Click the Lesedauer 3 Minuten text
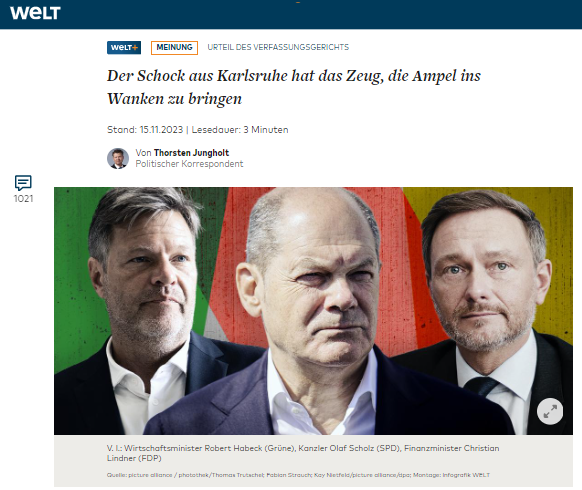Image resolution: width=582 pixels, height=490 pixels. point(240,130)
